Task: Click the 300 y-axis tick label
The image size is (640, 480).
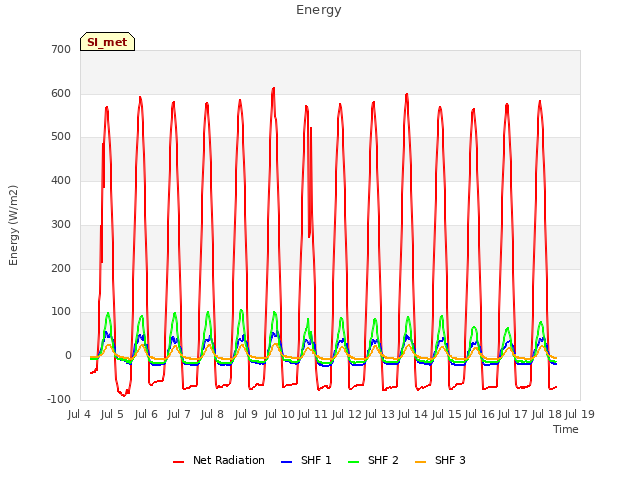Action: point(61,224)
